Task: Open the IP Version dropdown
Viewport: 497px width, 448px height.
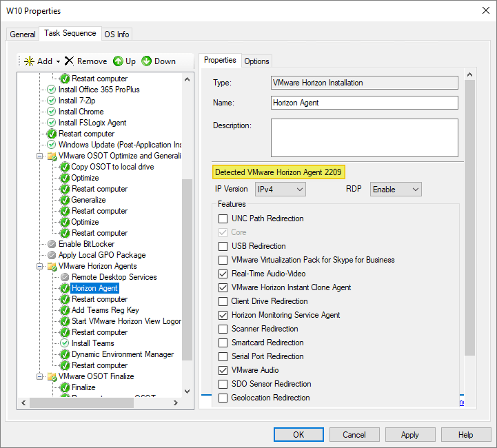Action: 279,189
